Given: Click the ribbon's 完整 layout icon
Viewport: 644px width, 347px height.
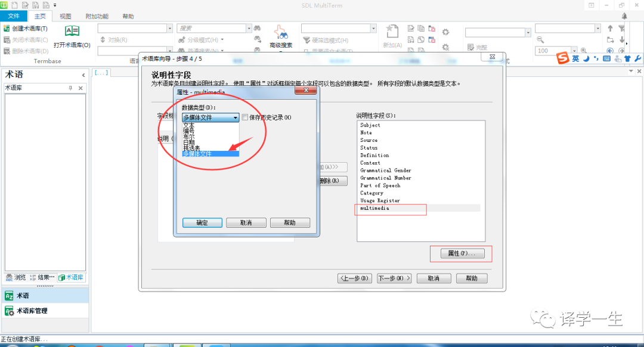Looking at the screenshot, I should pos(477,47).
